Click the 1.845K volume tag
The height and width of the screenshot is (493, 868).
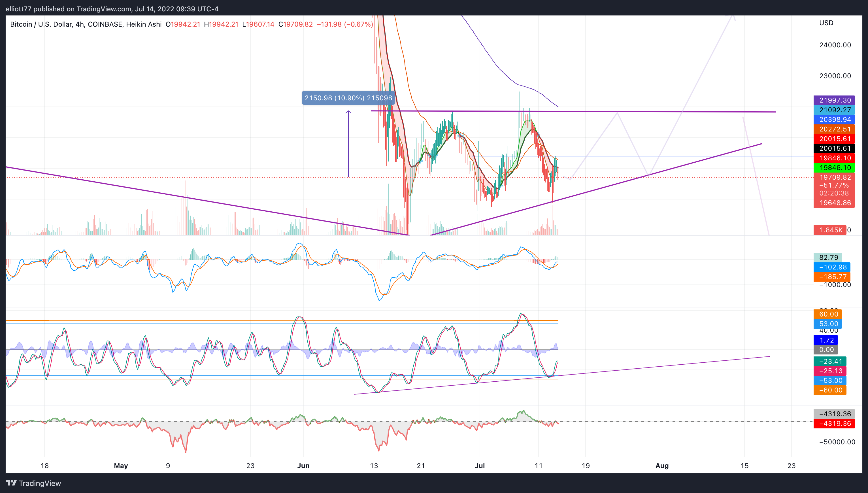point(830,230)
